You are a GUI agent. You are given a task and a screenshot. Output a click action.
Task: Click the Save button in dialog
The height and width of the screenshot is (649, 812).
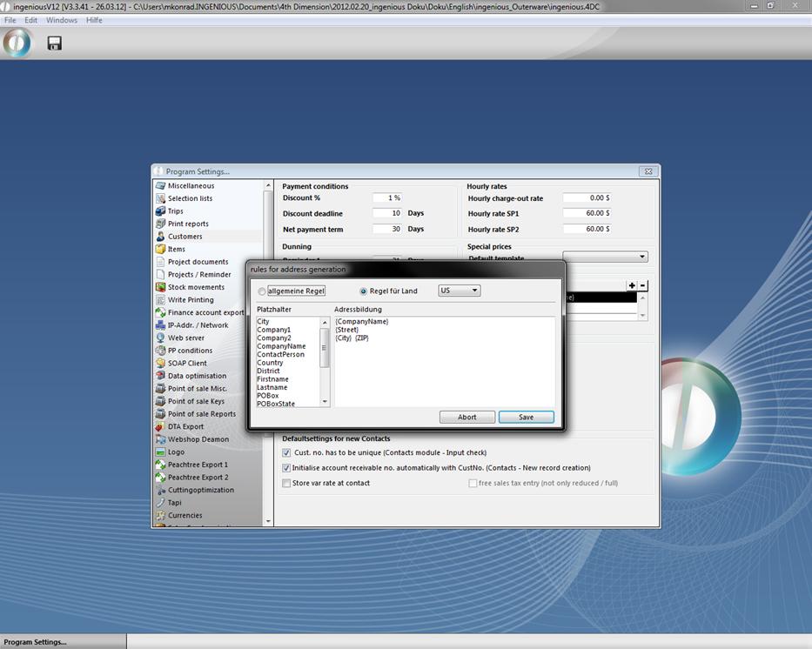point(526,418)
